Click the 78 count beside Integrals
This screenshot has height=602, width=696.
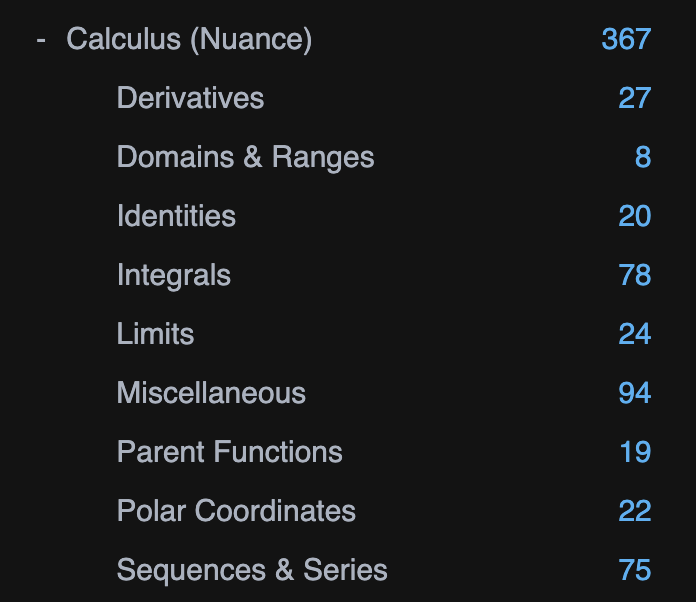[x=635, y=275]
